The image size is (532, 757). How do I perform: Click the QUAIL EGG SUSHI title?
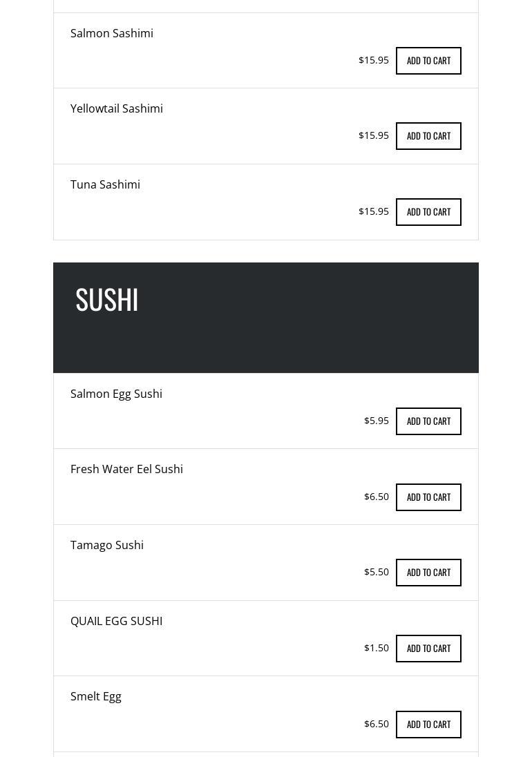116,621
